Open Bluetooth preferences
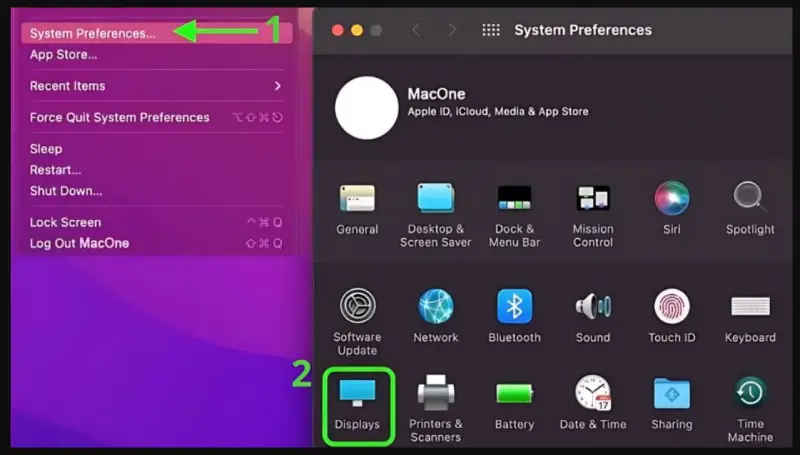 (x=514, y=316)
